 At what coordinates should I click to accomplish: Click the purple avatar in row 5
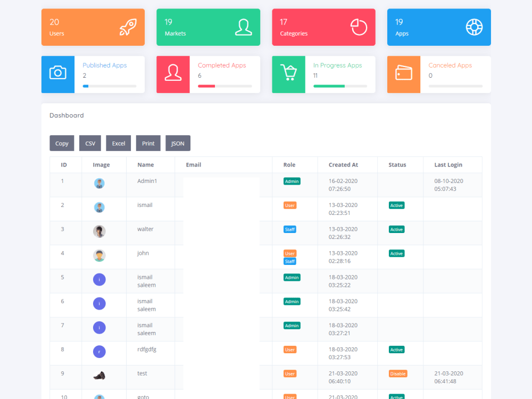click(99, 280)
